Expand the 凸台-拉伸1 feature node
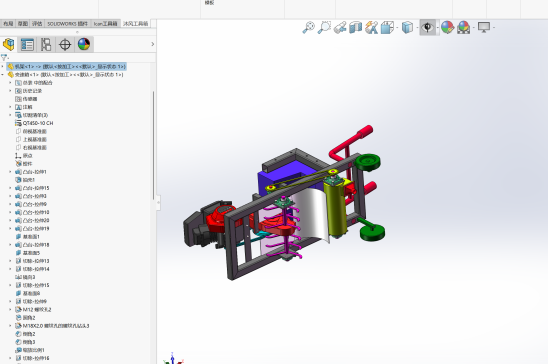 tap(10, 172)
